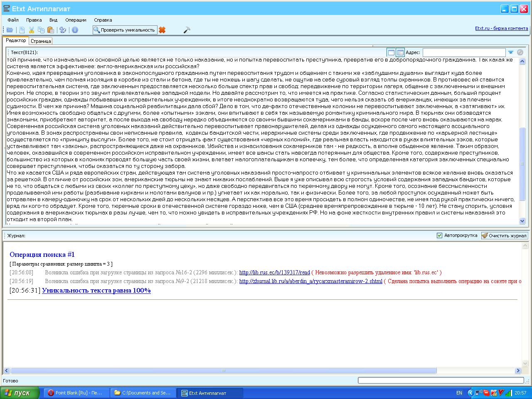Click the copy icon in the toolbar
532x399 pixels.
tap(41, 30)
